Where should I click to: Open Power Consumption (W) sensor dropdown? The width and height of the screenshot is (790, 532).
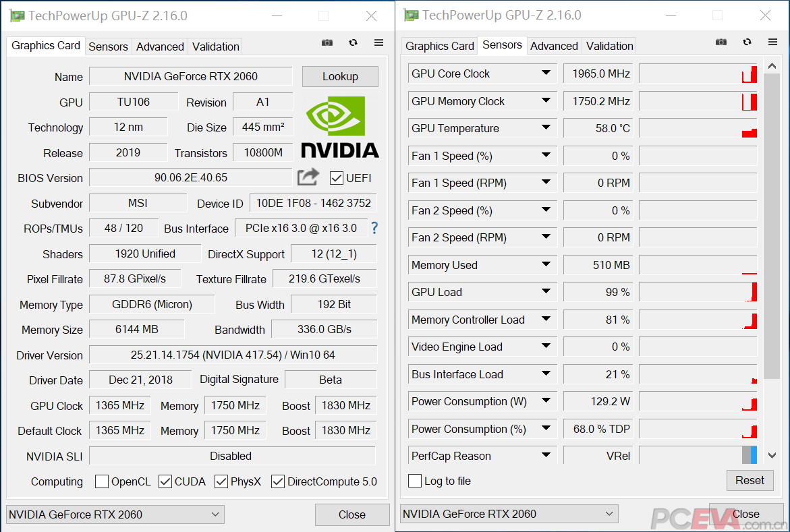(x=546, y=401)
